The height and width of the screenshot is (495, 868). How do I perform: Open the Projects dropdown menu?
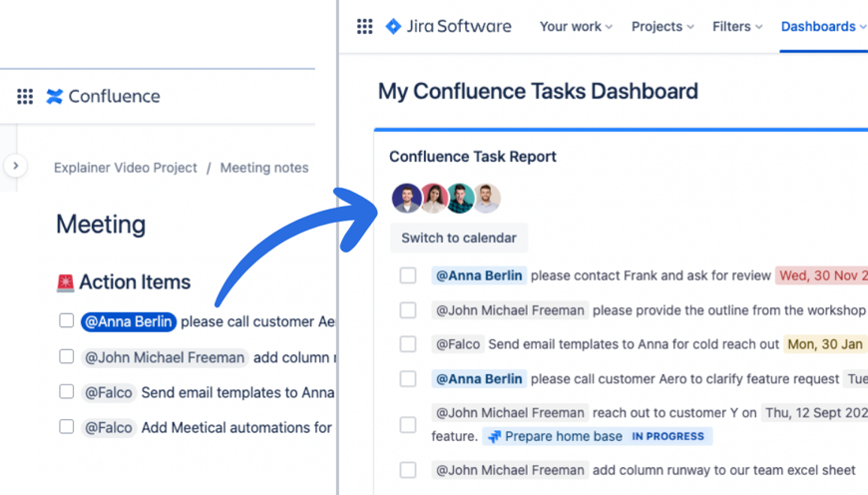click(x=662, y=27)
